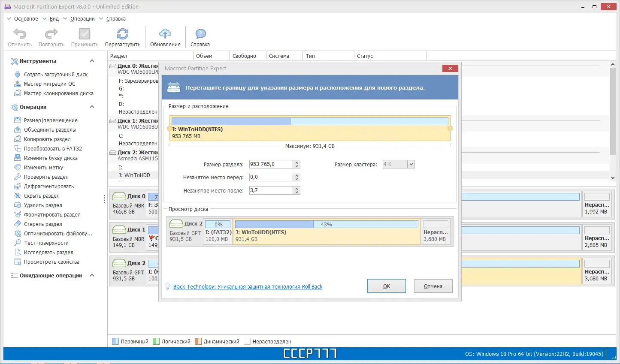Choose Оптимизировать файловую систему operation
This screenshot has height=364, width=620.
(58, 234)
